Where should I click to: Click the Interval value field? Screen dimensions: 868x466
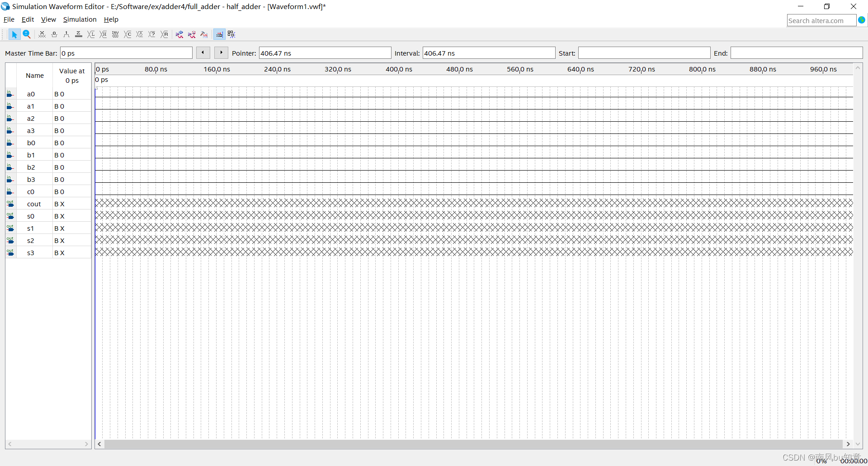pos(489,53)
